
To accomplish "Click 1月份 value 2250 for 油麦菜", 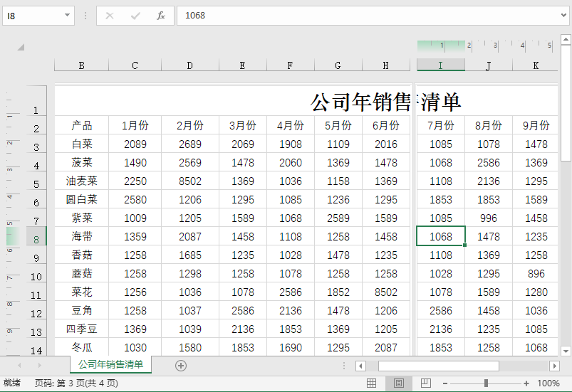I will pos(135,181).
